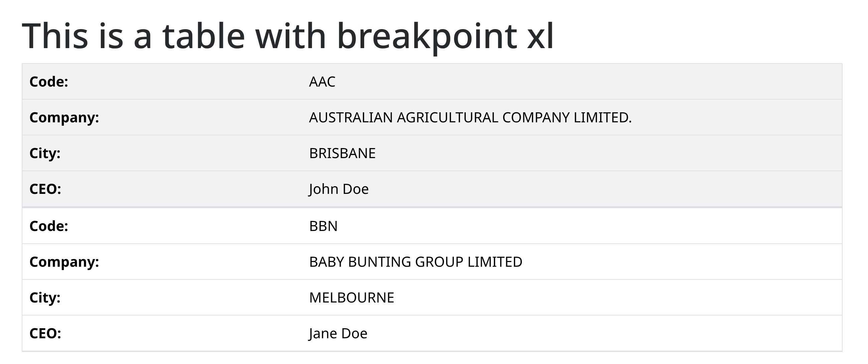The width and height of the screenshot is (868, 364).
Task: Click the word "table" in the heading
Action: click(x=203, y=36)
